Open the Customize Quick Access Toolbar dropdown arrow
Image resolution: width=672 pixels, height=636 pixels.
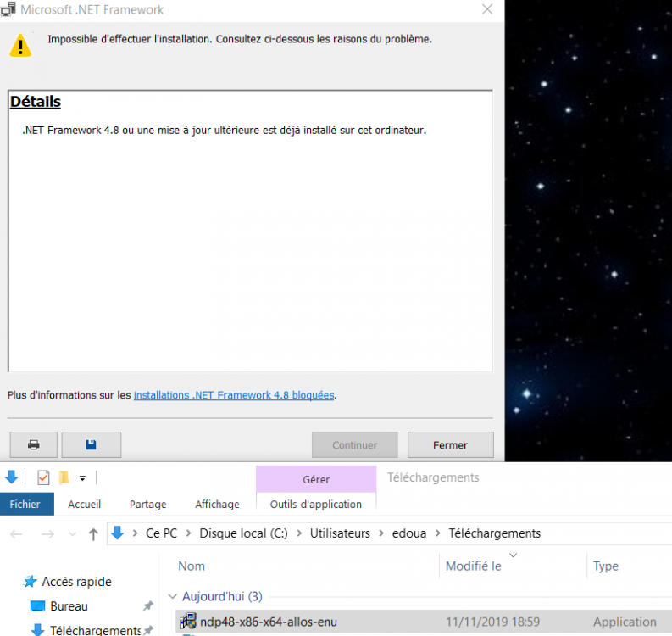click(82, 477)
